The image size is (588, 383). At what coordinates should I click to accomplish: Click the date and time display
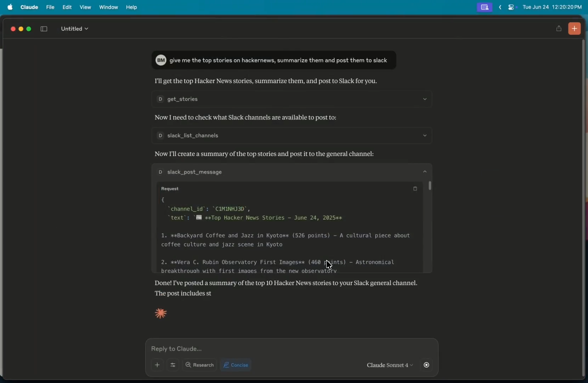[x=552, y=7]
